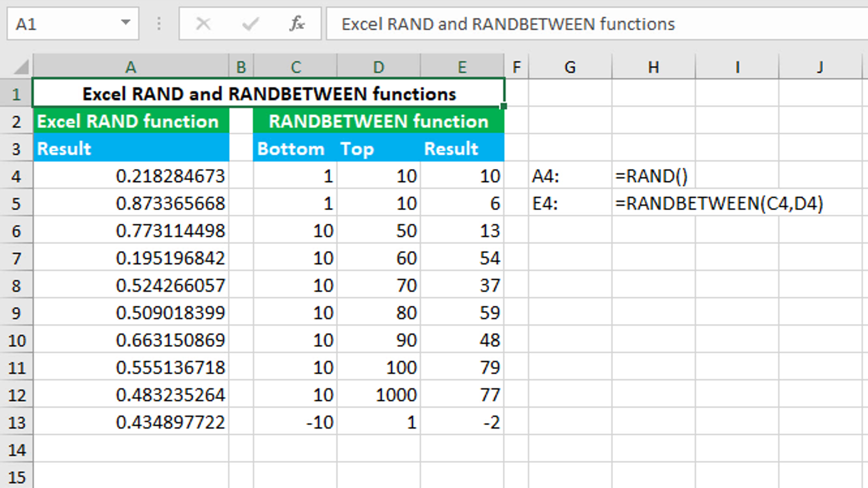Click formula bar options three-dot handle
This screenshot has height=488, width=868.
(159, 23)
